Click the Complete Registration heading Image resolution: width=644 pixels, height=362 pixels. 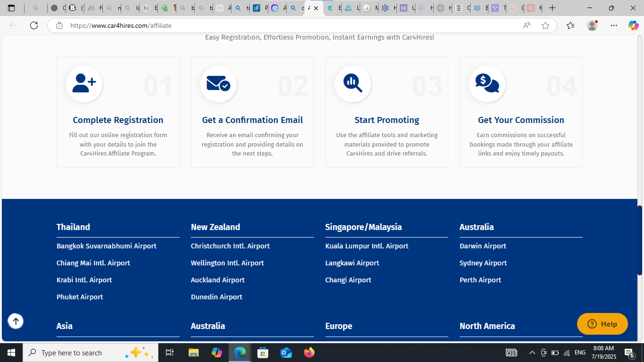point(118,120)
